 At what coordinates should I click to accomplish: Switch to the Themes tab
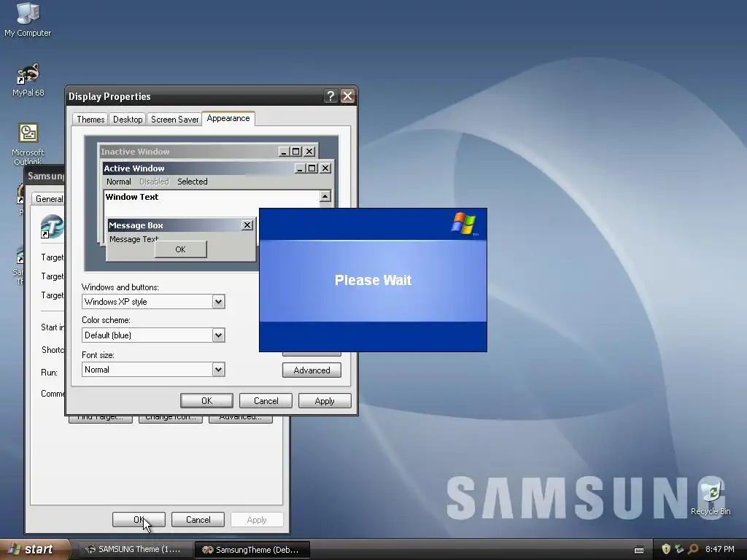[x=90, y=120]
